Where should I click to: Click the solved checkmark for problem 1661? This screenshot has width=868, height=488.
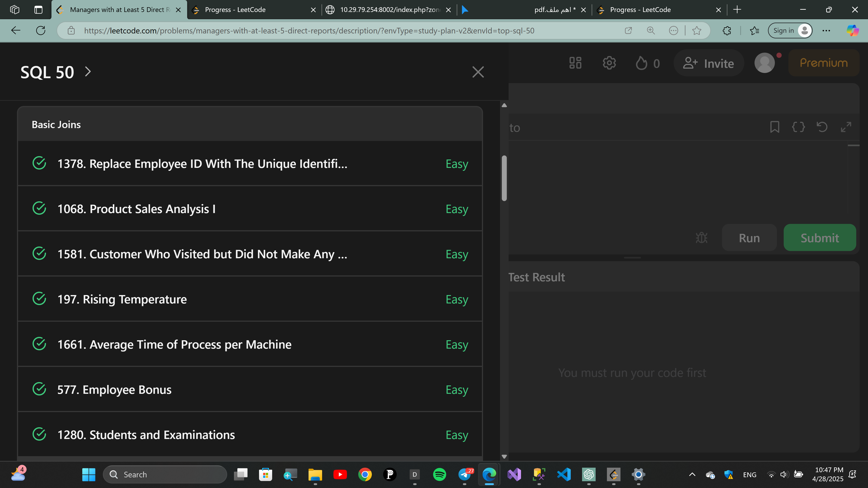coord(39,343)
